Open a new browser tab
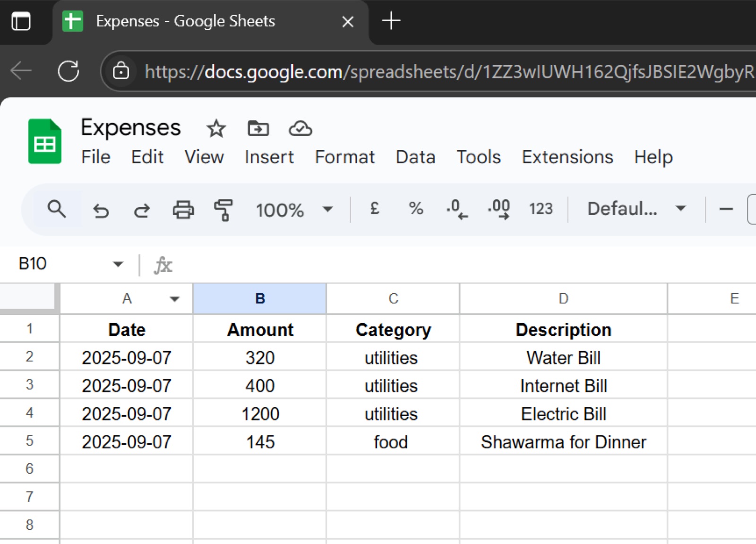Screen dimensions: 756x544 coord(391,21)
